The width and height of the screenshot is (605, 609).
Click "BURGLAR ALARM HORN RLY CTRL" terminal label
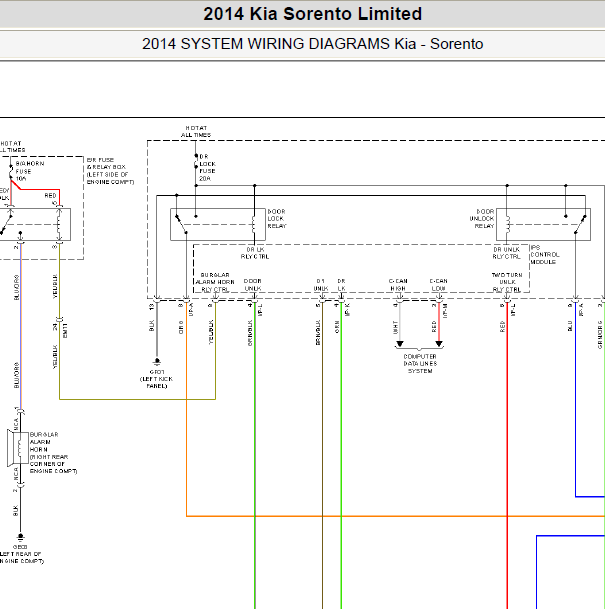(215, 282)
